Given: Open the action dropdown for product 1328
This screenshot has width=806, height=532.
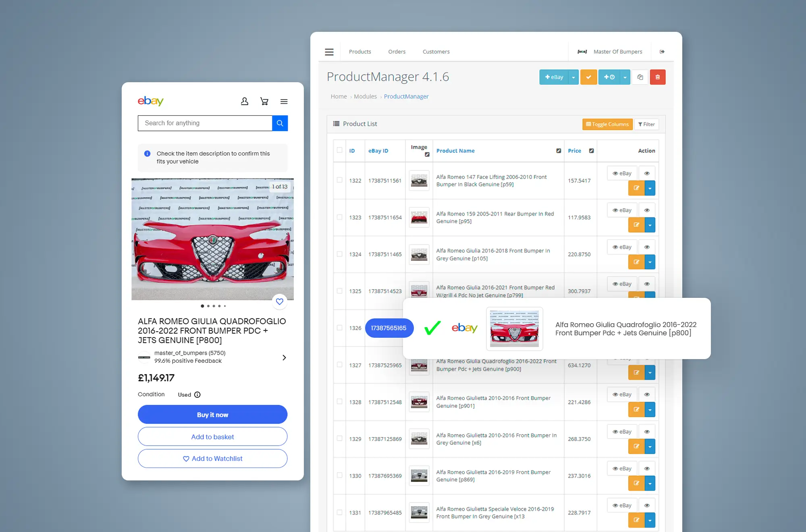Looking at the screenshot, I should click(650, 409).
